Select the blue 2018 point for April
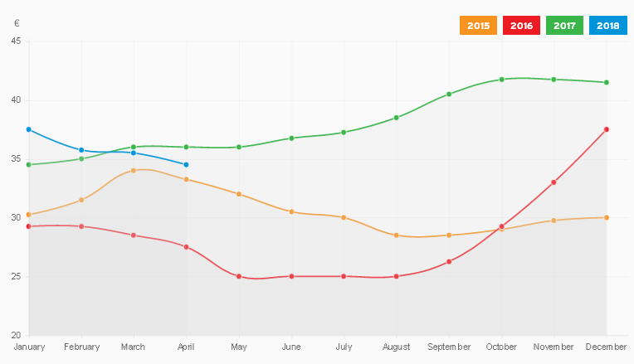Image resolution: width=634 pixels, height=364 pixels. click(186, 165)
